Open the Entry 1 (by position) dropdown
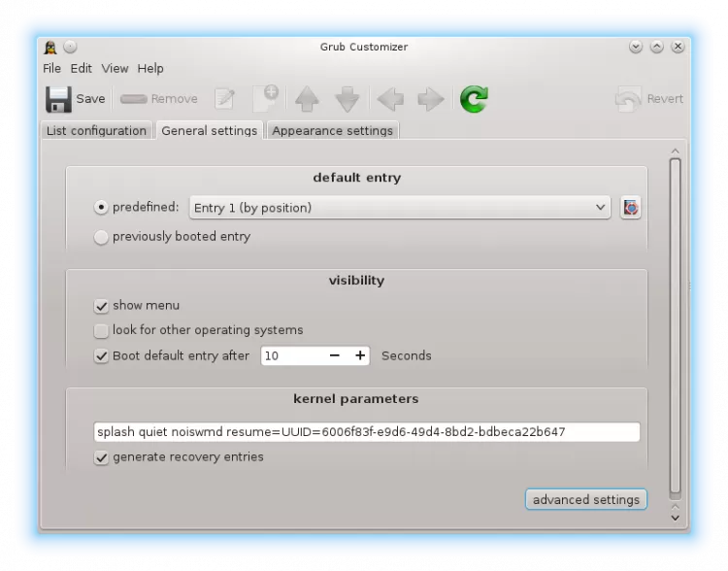 [400, 208]
